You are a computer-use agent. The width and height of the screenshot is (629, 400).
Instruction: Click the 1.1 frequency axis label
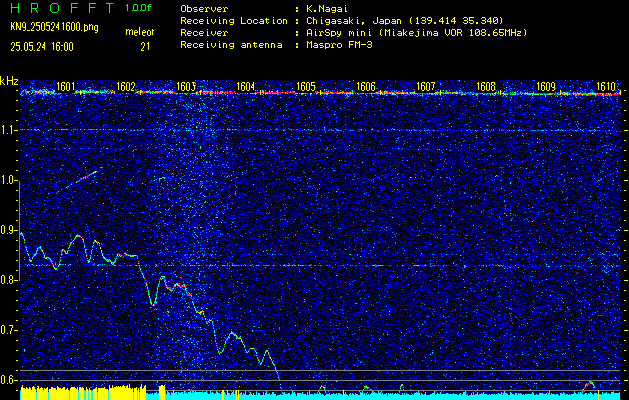coord(8,130)
